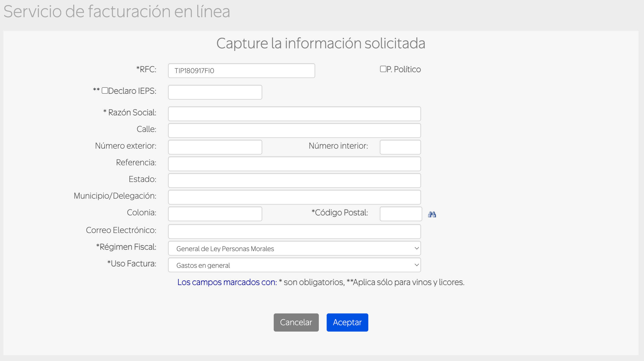Focus the RFC input field

pyautogui.click(x=242, y=71)
